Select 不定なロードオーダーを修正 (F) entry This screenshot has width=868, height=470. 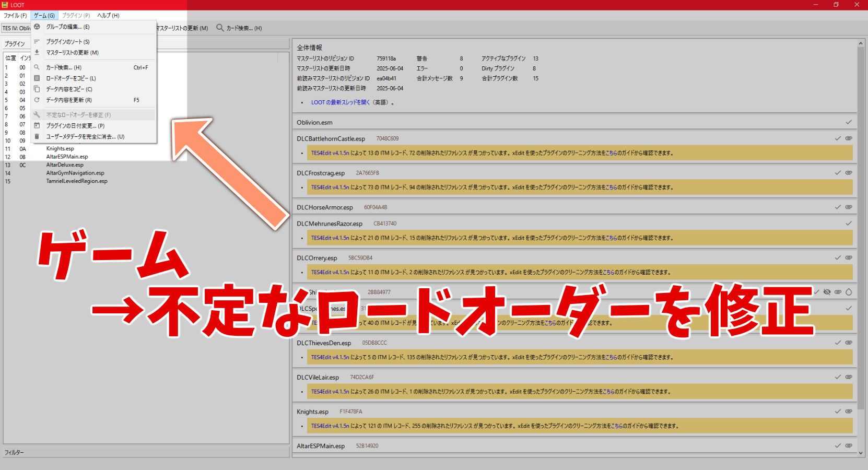pos(94,115)
